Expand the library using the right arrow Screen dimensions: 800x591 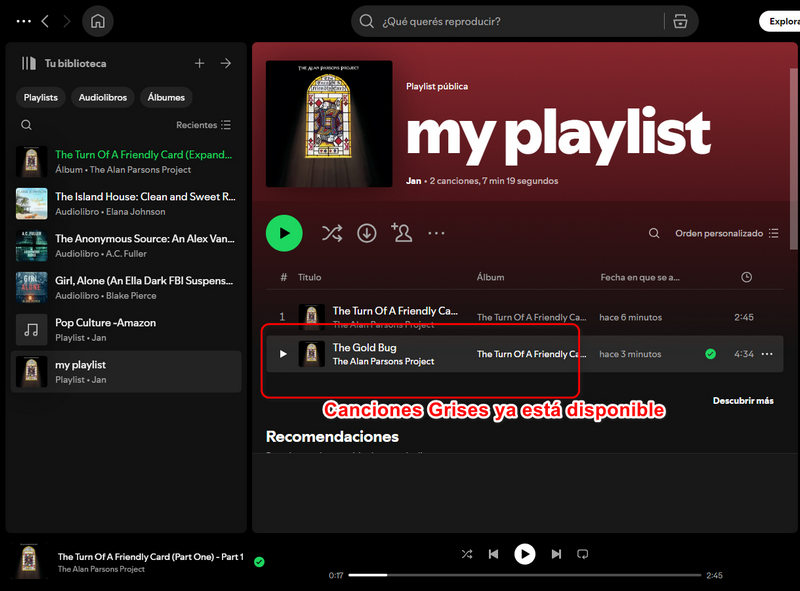[x=226, y=62]
